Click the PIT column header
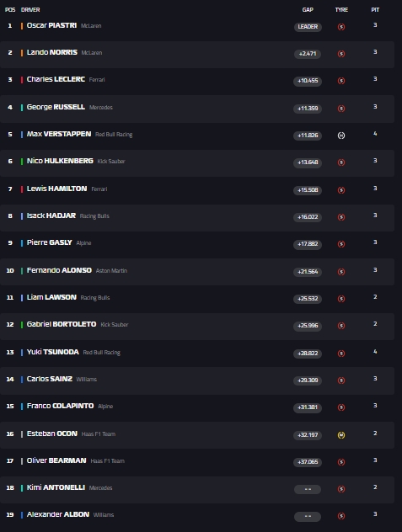This screenshot has width=402, height=532. click(x=375, y=10)
